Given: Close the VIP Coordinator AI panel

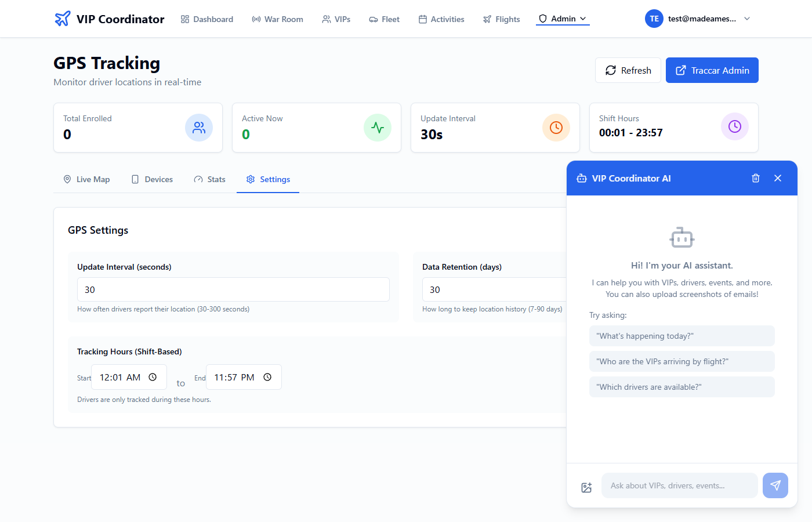Looking at the screenshot, I should coord(778,178).
